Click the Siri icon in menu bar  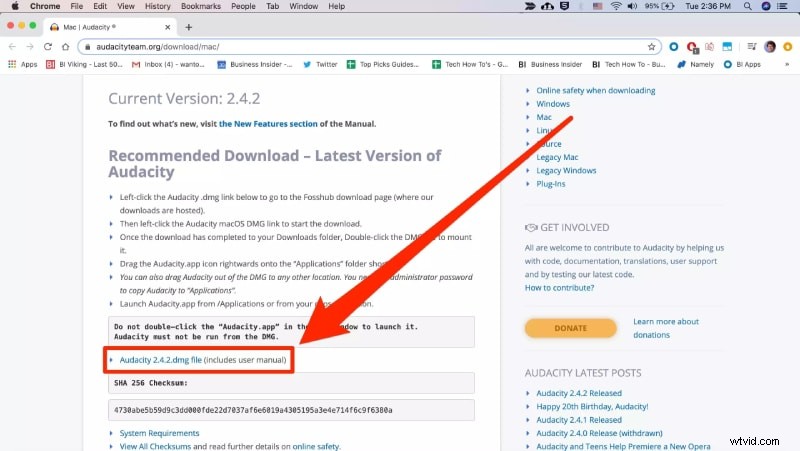coord(766,6)
